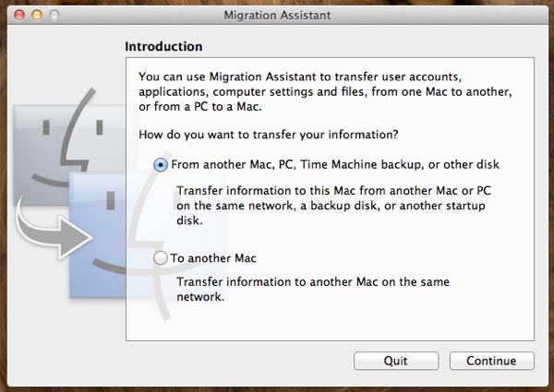Close the window with the red button
The image size is (554, 392).
(19, 15)
